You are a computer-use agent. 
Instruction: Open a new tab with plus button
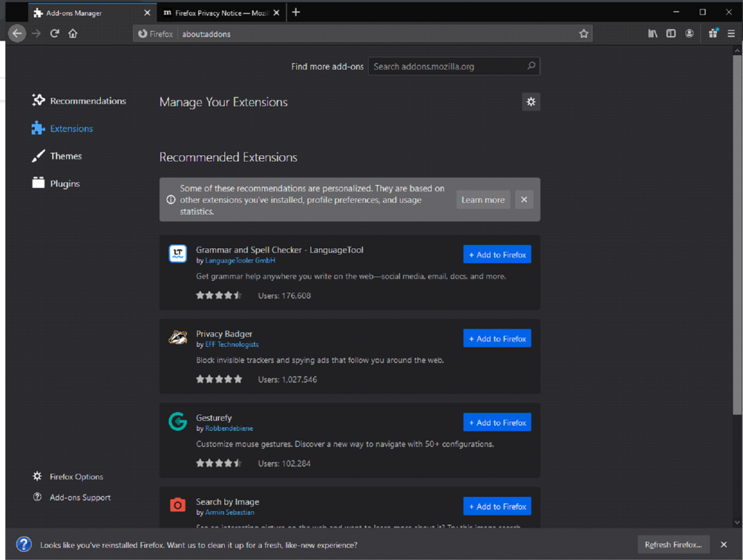coord(296,12)
